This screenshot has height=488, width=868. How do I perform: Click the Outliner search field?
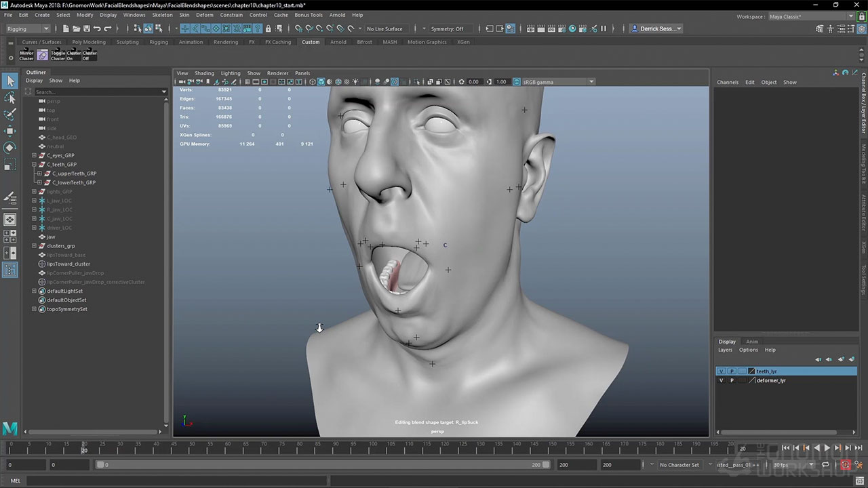(96, 91)
